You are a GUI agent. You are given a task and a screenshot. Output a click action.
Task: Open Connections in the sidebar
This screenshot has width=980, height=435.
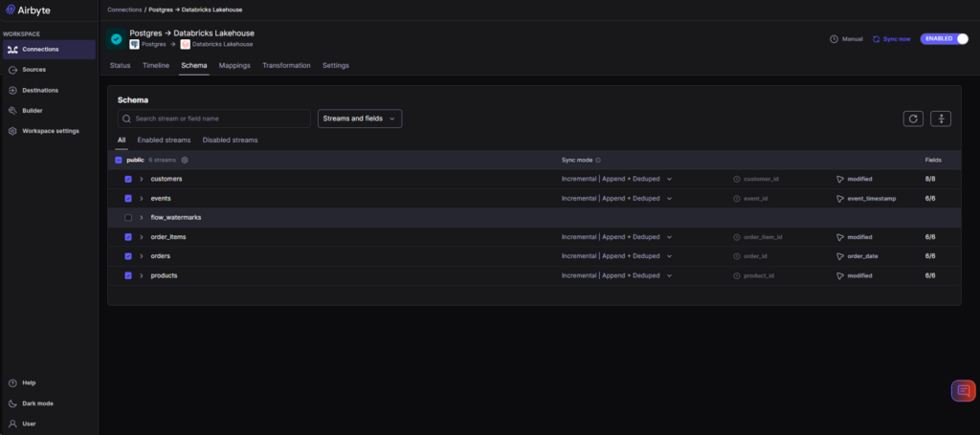49,50
